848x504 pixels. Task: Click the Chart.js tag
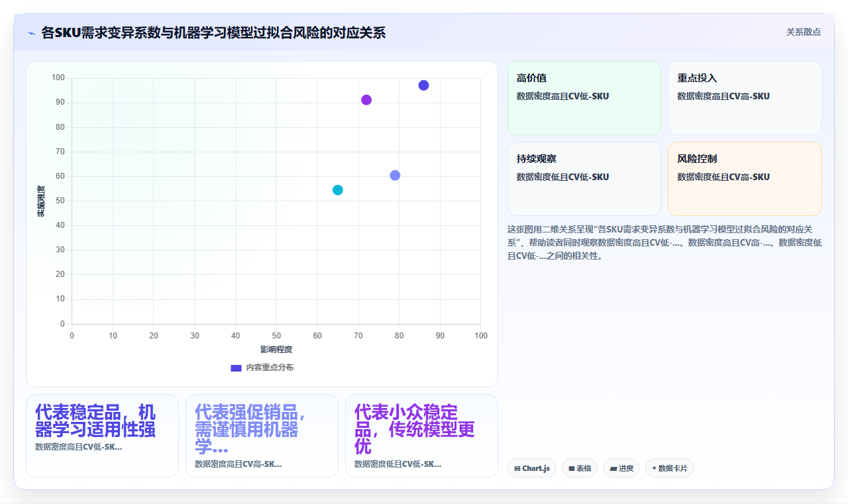[x=532, y=468]
